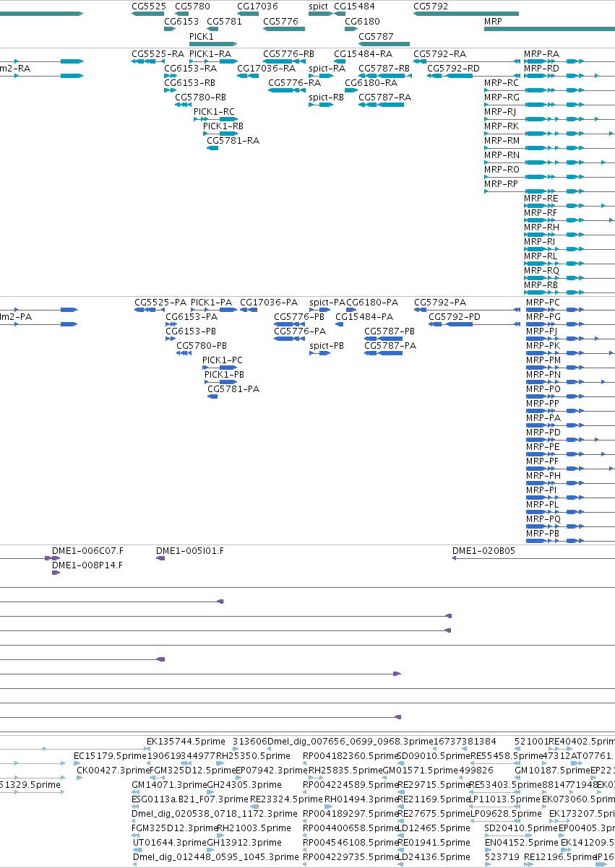
Task: Click the DME1-006C07.F feature label
Action: 87,551
